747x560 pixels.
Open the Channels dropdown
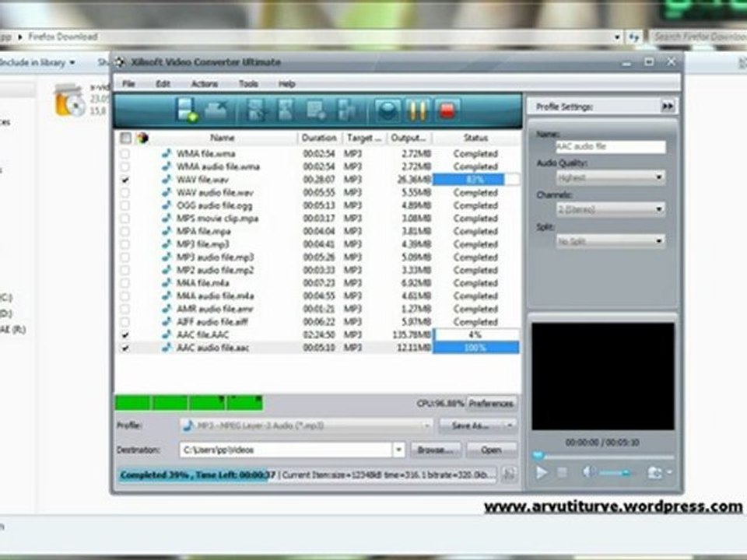click(611, 209)
